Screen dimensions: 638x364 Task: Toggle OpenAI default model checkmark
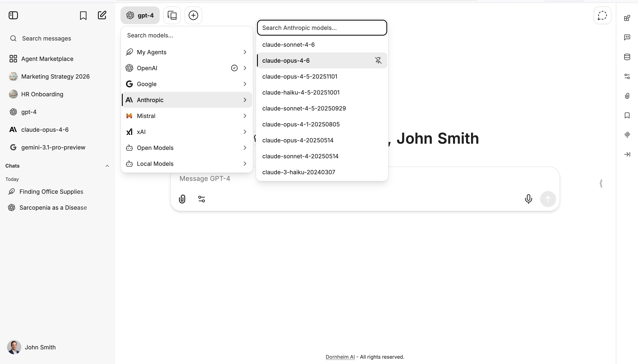pos(234,68)
